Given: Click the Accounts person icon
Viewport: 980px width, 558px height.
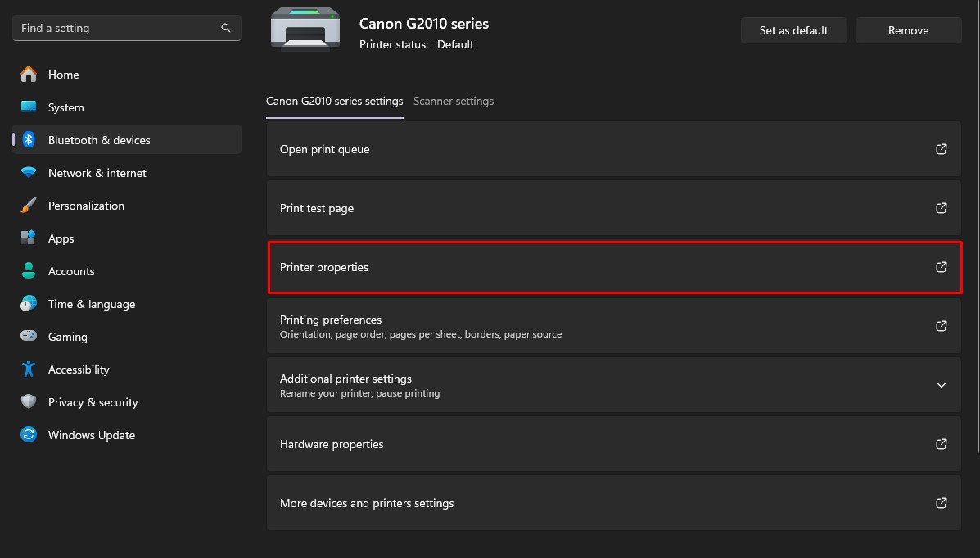Looking at the screenshot, I should point(28,270).
